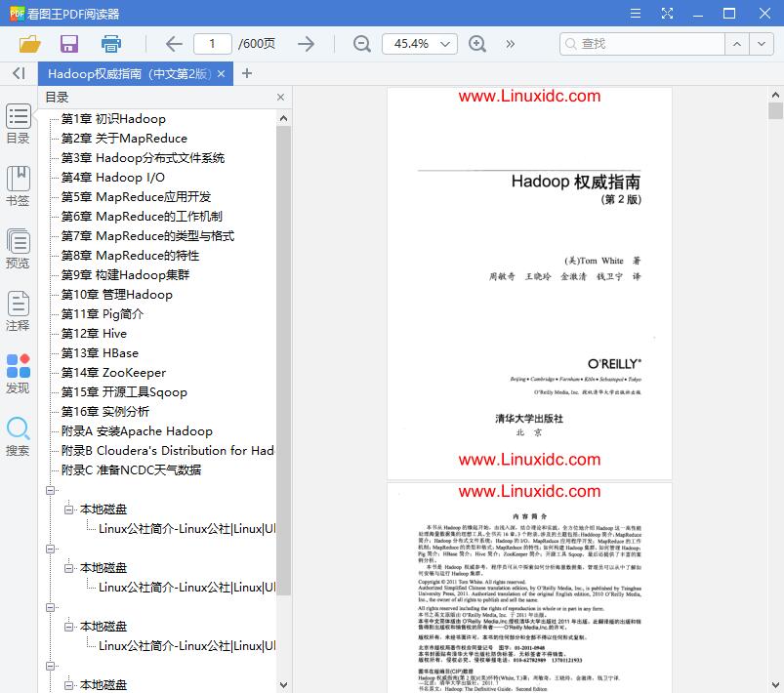The height and width of the screenshot is (693, 784).
Task: Go back with the previous page arrow
Action: 173,44
